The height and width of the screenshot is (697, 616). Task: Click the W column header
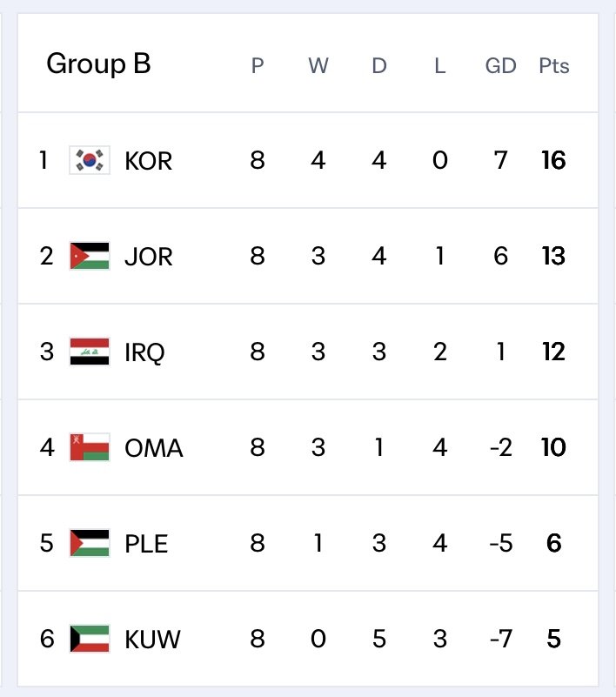coord(318,66)
